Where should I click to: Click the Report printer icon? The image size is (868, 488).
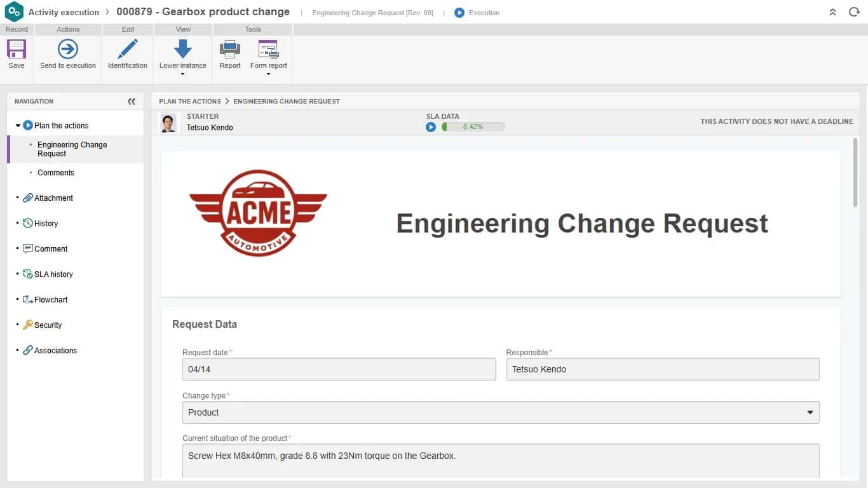pyautogui.click(x=229, y=49)
